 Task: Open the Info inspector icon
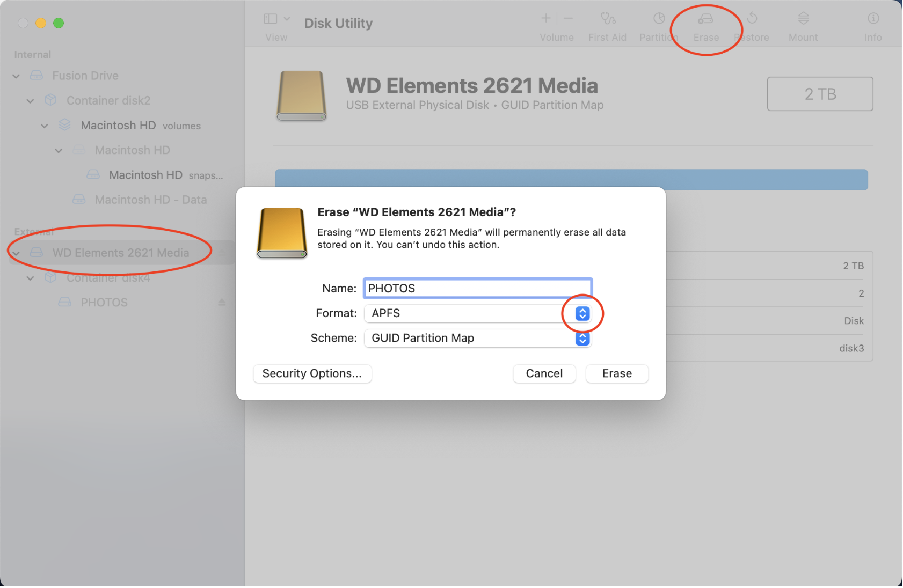pyautogui.click(x=873, y=19)
